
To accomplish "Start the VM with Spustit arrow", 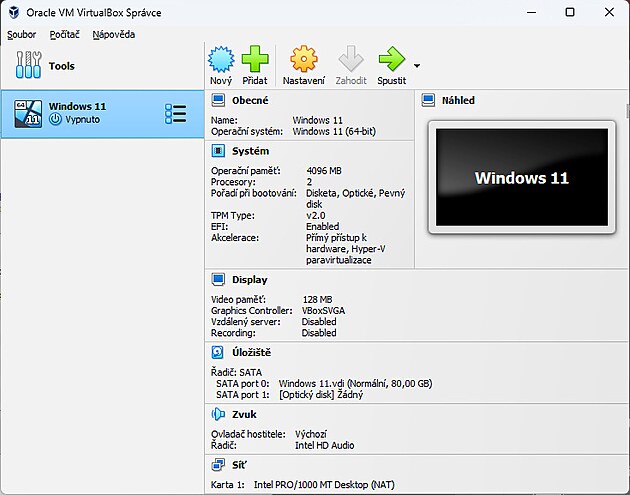I will (391, 60).
